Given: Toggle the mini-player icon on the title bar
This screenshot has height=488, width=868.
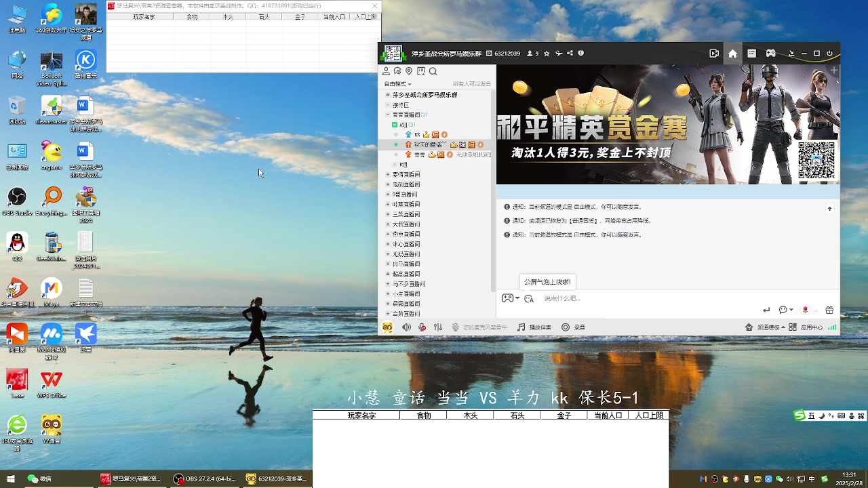Looking at the screenshot, I should [714, 53].
